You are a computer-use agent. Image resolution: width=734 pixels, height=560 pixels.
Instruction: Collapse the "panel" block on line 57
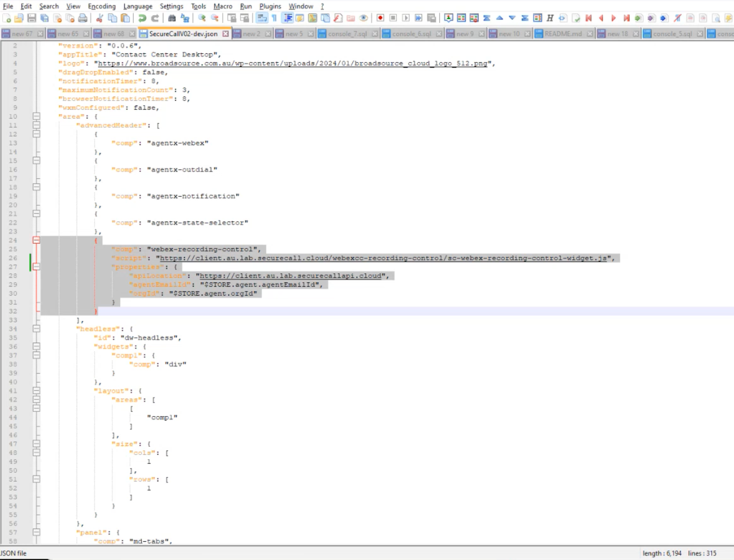point(36,532)
